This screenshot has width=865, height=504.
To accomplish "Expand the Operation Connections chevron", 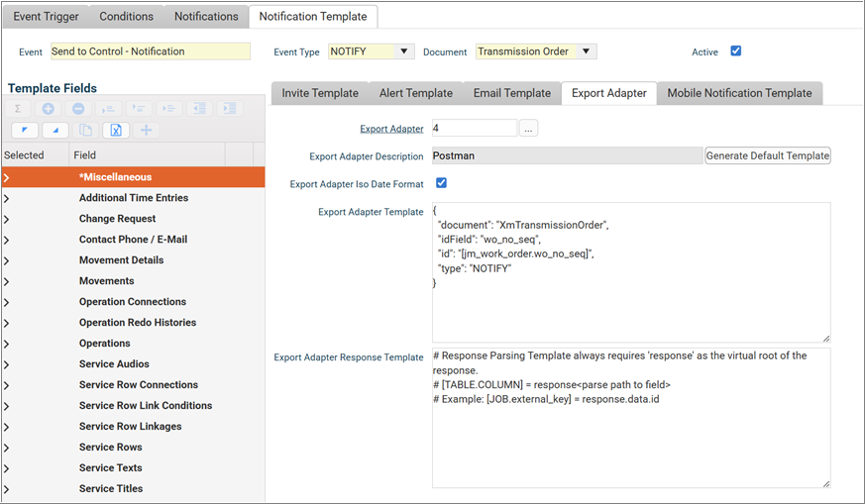I will [7, 302].
